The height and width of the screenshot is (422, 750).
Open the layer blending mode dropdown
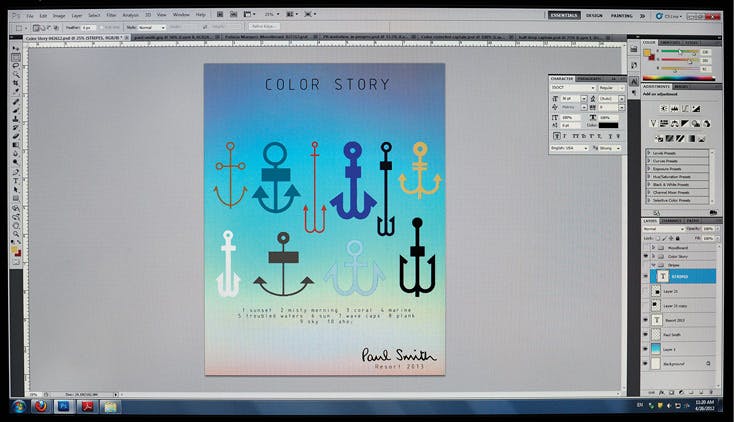[x=664, y=229]
